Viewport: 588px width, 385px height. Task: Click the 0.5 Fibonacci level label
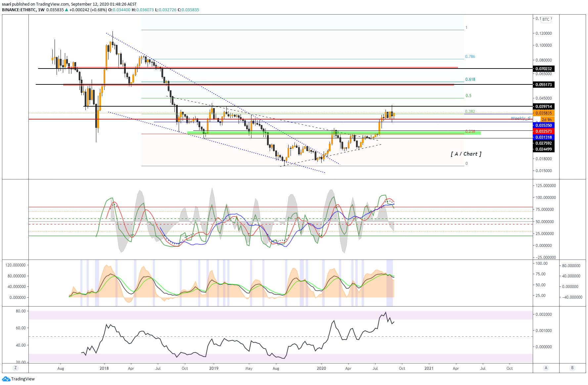tap(469, 96)
